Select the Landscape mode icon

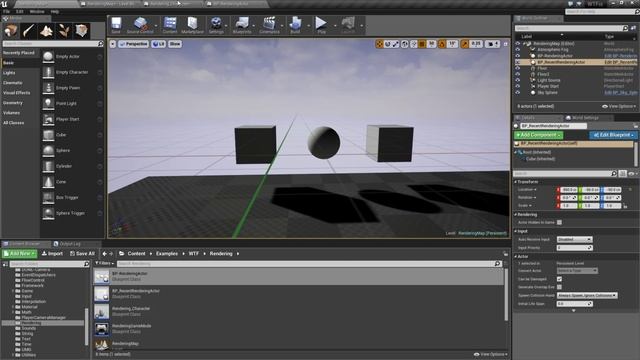(x=46, y=31)
